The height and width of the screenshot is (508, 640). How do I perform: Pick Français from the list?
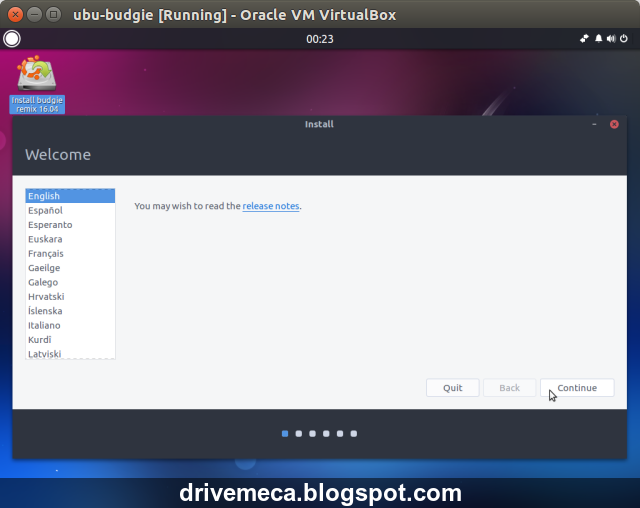(x=70, y=253)
